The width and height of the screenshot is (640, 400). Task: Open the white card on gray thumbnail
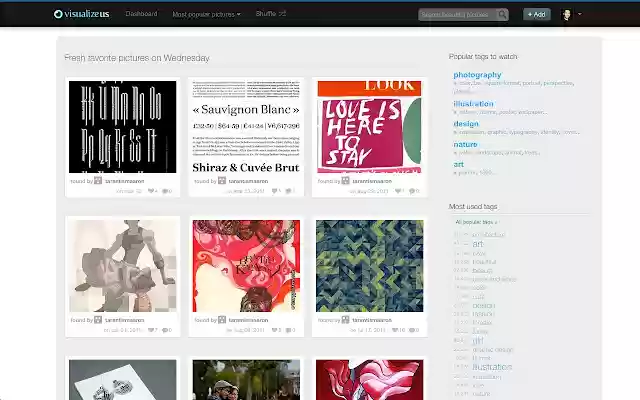pyautogui.click(x=122, y=380)
